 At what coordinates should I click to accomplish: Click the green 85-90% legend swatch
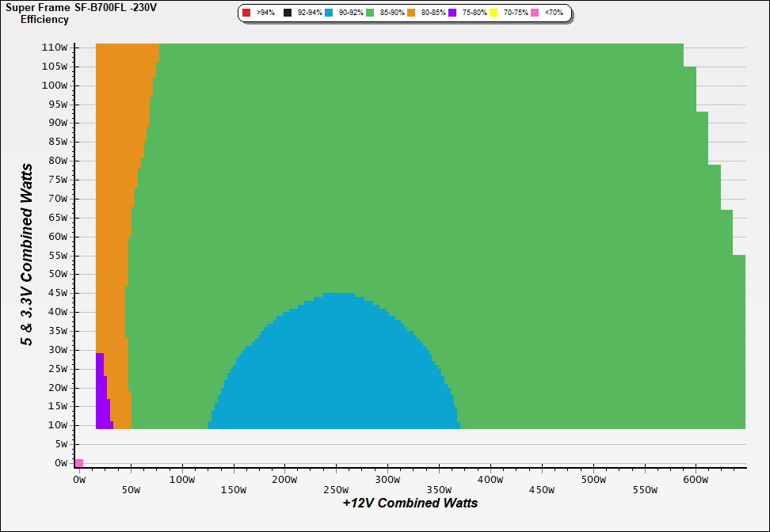point(370,13)
